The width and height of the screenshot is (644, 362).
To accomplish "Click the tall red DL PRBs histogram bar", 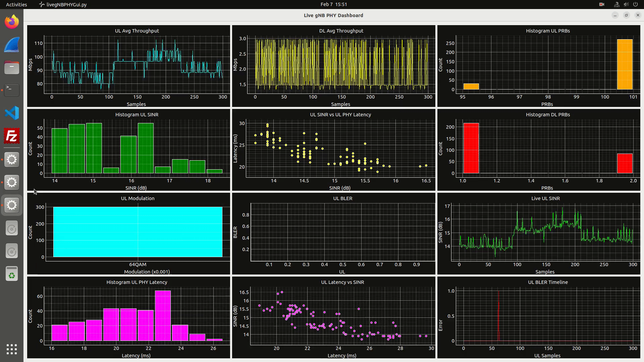I will pyautogui.click(x=471, y=148).
